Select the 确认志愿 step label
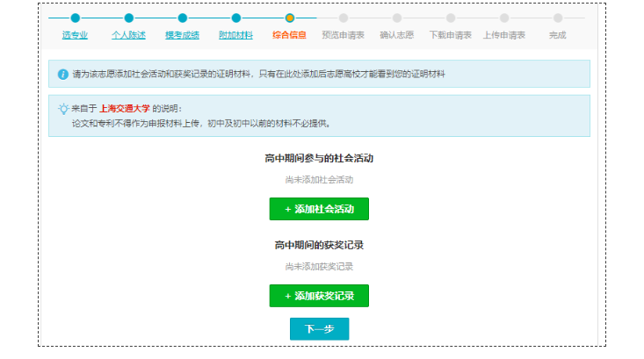Viewport: 644px width, 359px height. (396, 35)
